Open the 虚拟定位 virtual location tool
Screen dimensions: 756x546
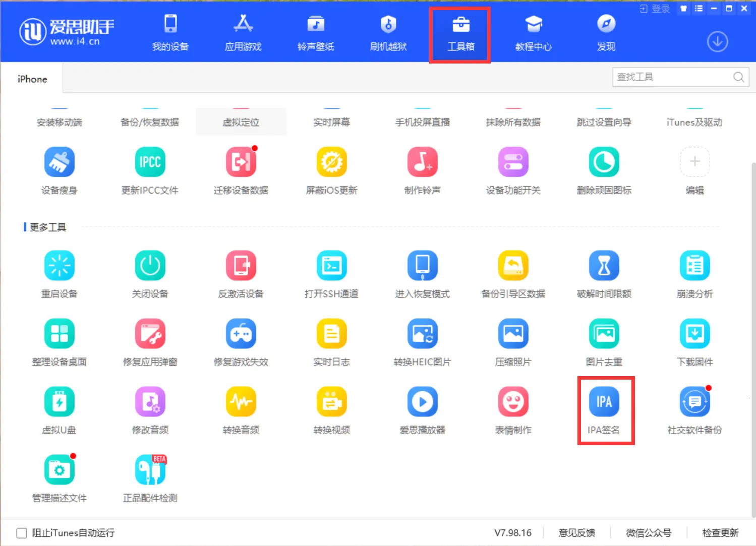point(241,122)
